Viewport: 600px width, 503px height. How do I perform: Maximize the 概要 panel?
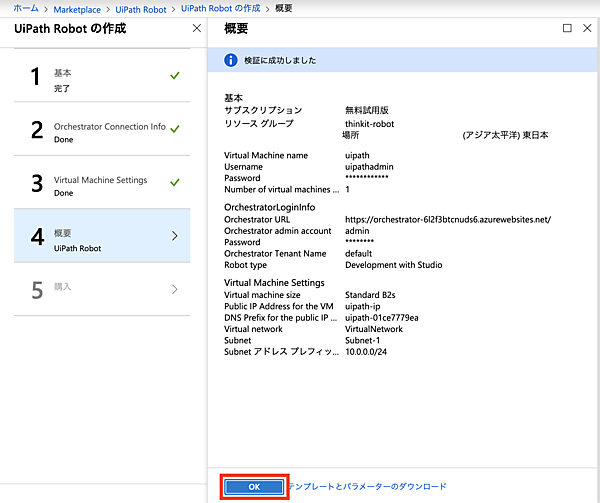567,28
